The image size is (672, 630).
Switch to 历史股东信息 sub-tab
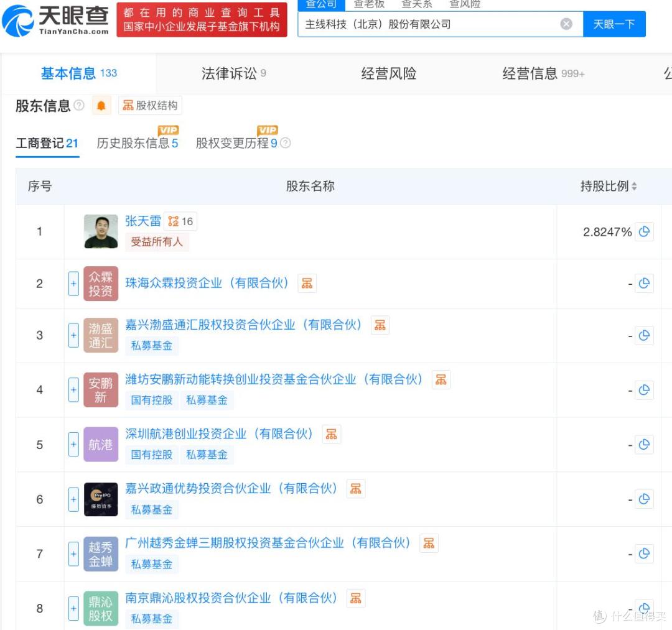137,143
